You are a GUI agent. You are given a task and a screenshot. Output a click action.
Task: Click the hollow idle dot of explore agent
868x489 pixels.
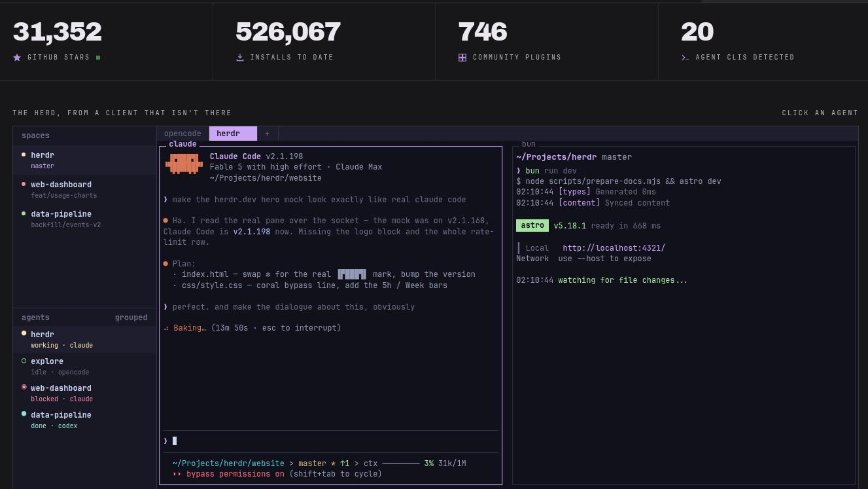coord(24,361)
